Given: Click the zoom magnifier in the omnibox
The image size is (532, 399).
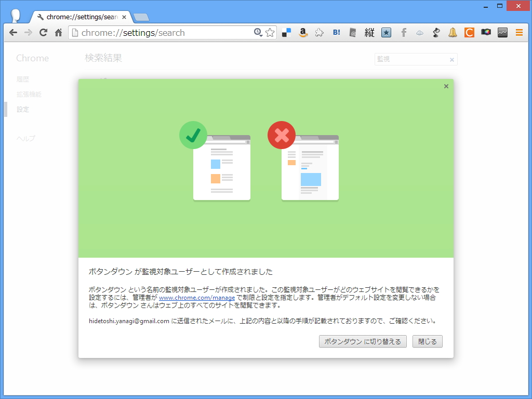Looking at the screenshot, I should point(258,32).
